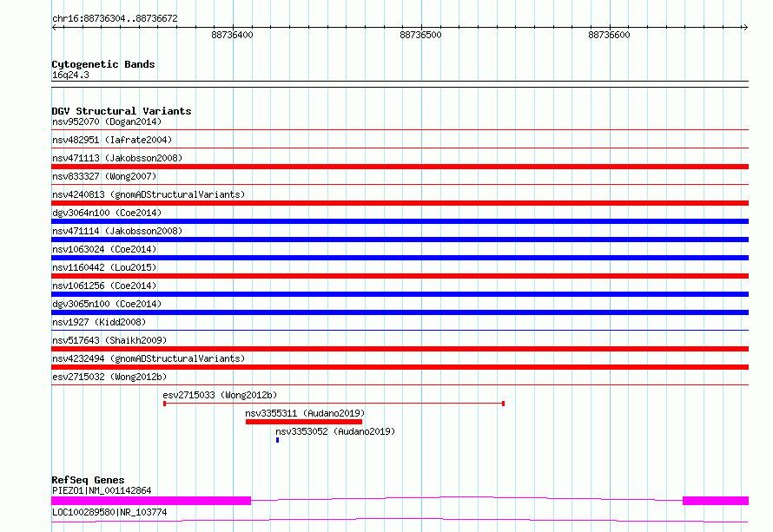Click the chr16:88736304..88736672 region label

pos(115,18)
